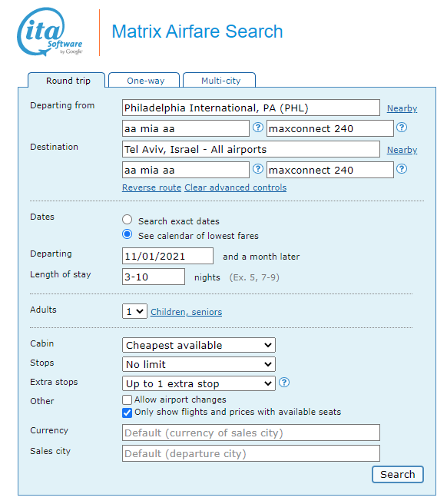
Task: Expand the Extra stops dropdown
Action: point(199,384)
